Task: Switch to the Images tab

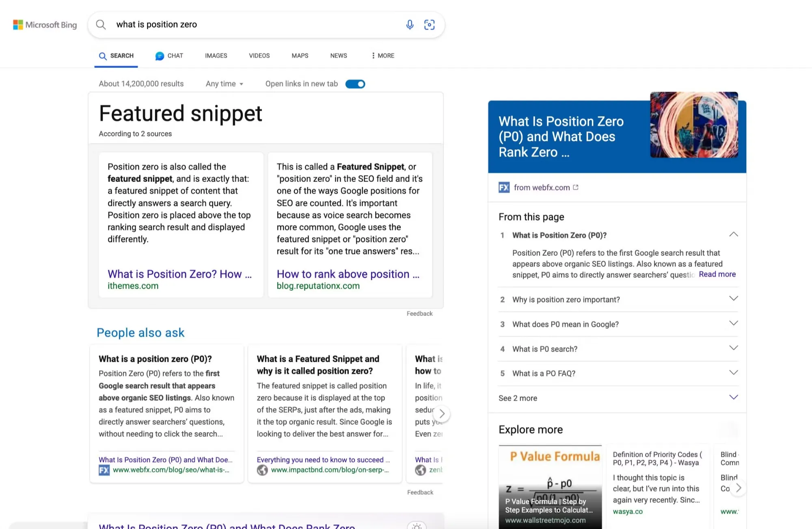Action: coord(216,56)
